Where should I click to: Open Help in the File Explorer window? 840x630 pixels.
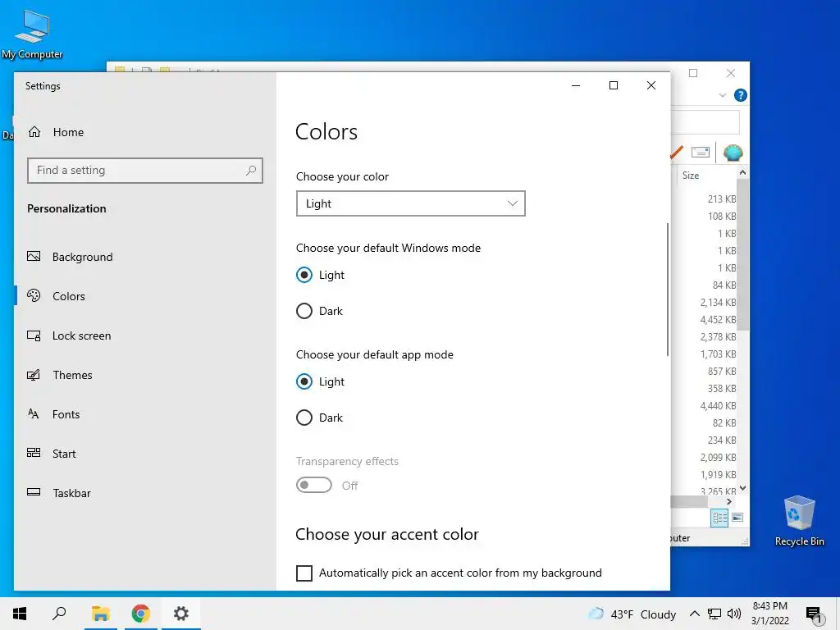741,95
